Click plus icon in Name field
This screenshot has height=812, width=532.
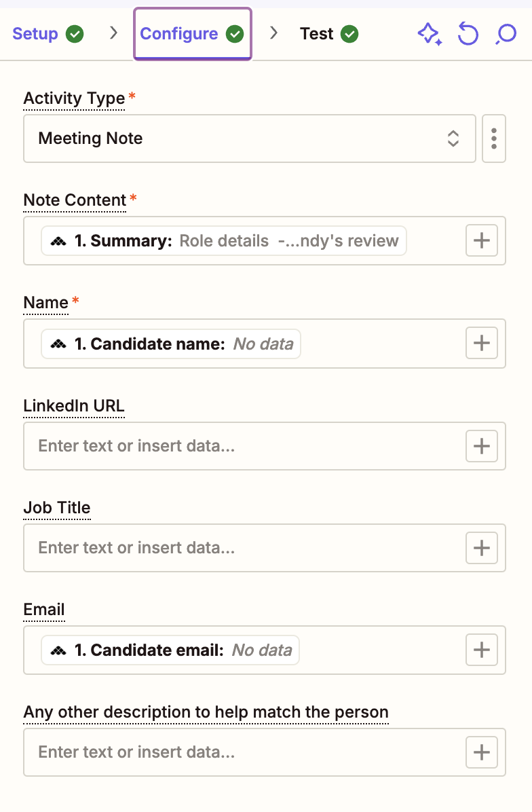click(x=481, y=343)
